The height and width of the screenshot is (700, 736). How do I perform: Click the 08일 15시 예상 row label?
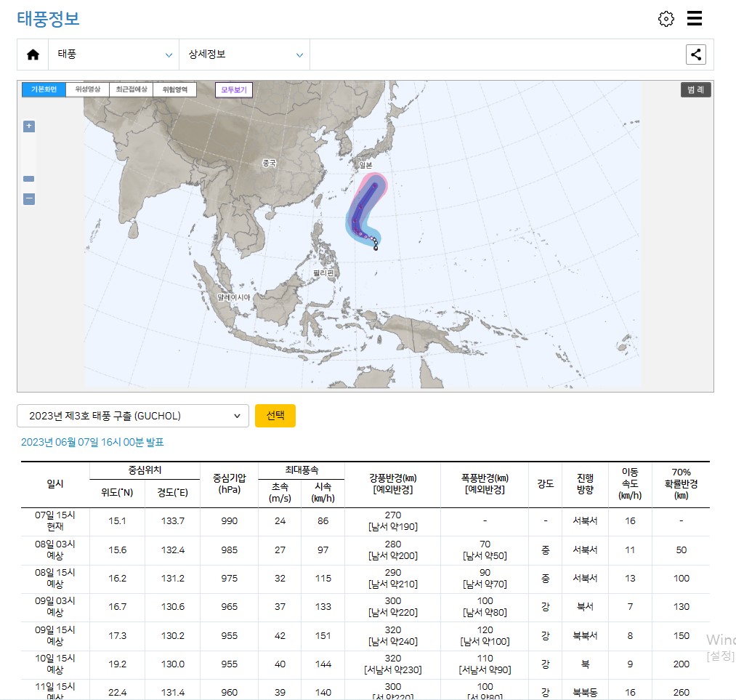[x=55, y=579]
